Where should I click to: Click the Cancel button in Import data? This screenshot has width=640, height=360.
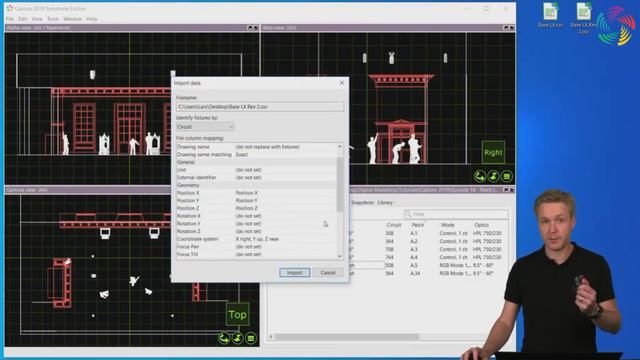pyautogui.click(x=328, y=273)
